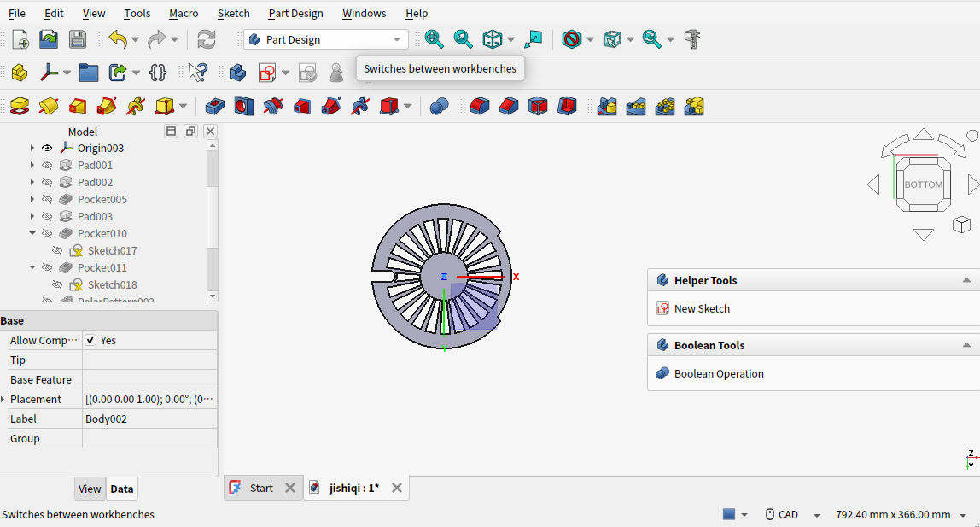This screenshot has width=980, height=527.
Task: Click the Measure caliper icon
Action: [693, 39]
